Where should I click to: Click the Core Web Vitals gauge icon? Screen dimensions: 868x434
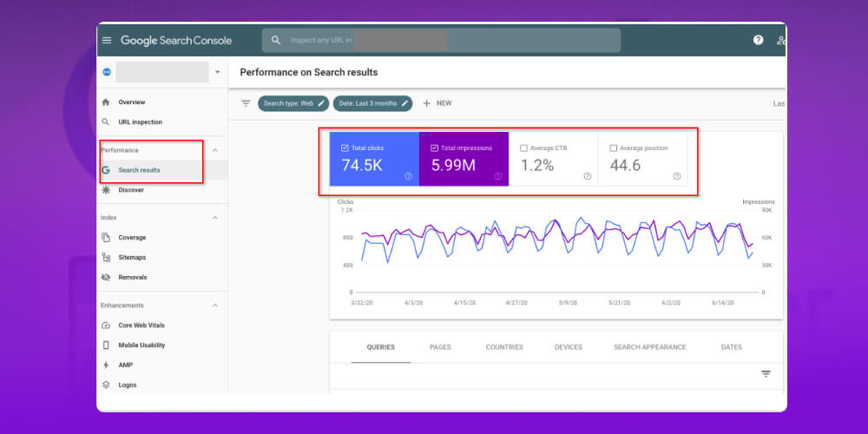(106, 325)
